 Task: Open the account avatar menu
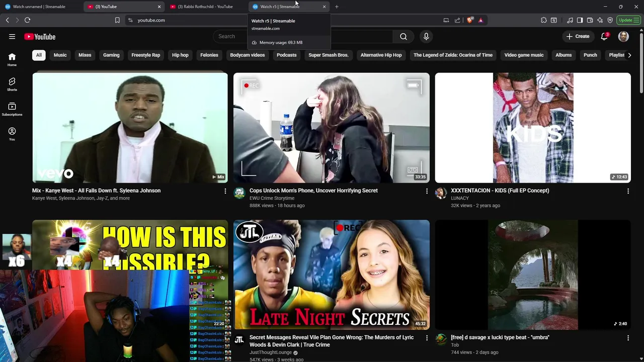click(x=623, y=37)
